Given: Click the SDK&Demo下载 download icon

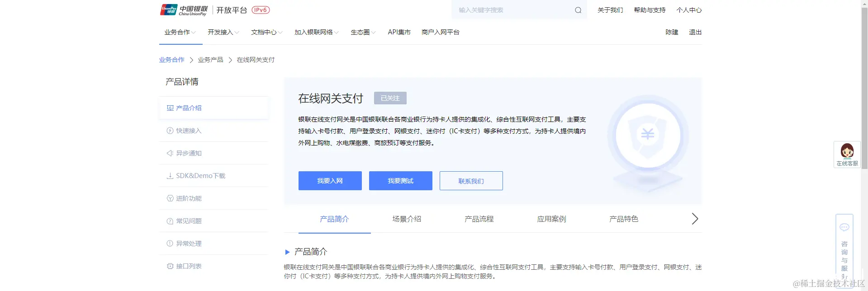Looking at the screenshot, I should click(170, 176).
